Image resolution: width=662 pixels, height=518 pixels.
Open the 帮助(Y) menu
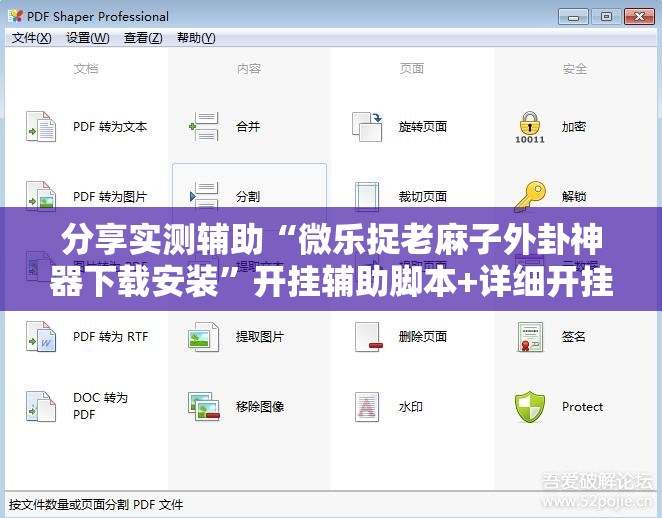point(196,38)
